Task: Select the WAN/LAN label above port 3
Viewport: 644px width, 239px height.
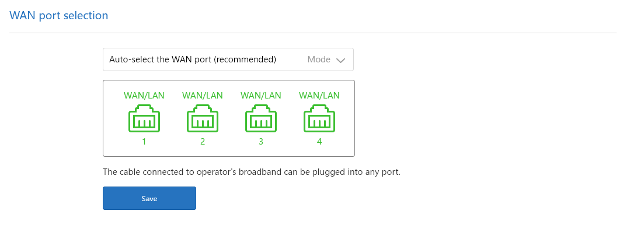Action: point(261,96)
